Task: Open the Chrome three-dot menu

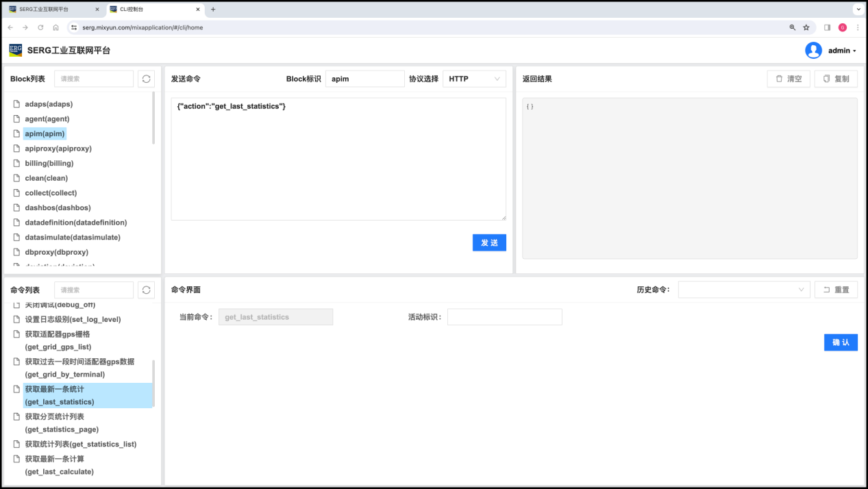Action: click(x=857, y=27)
